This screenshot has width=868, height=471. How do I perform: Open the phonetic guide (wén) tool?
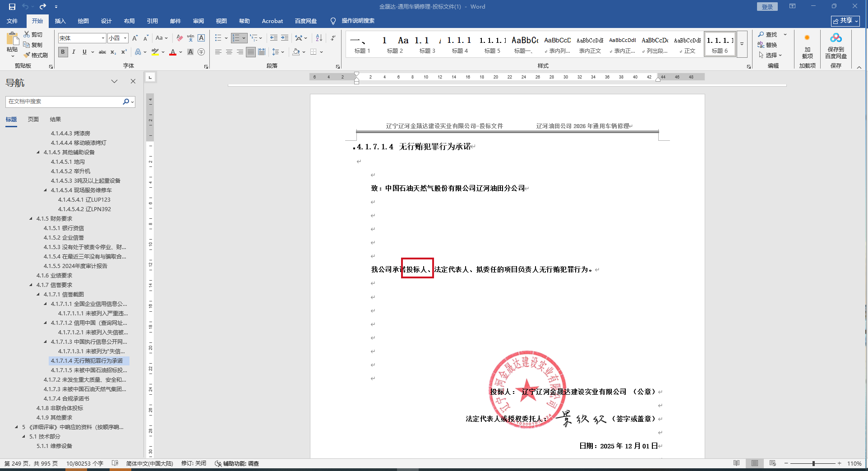point(190,38)
